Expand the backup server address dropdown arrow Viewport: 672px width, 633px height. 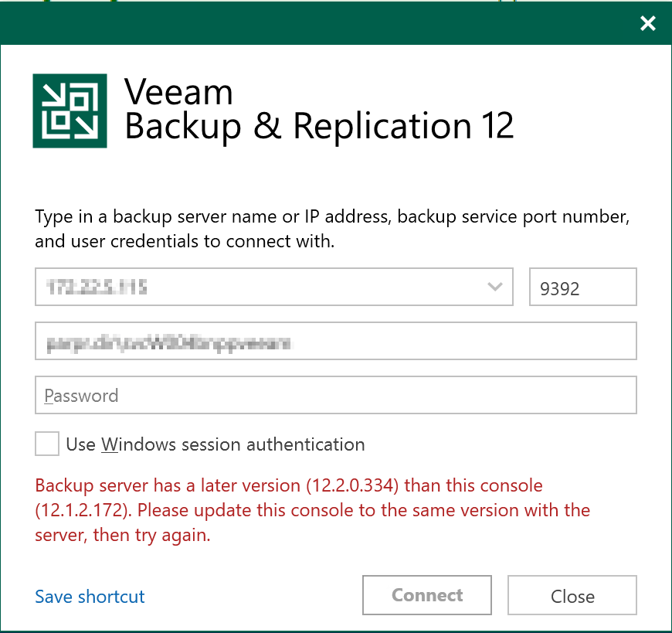(495, 288)
